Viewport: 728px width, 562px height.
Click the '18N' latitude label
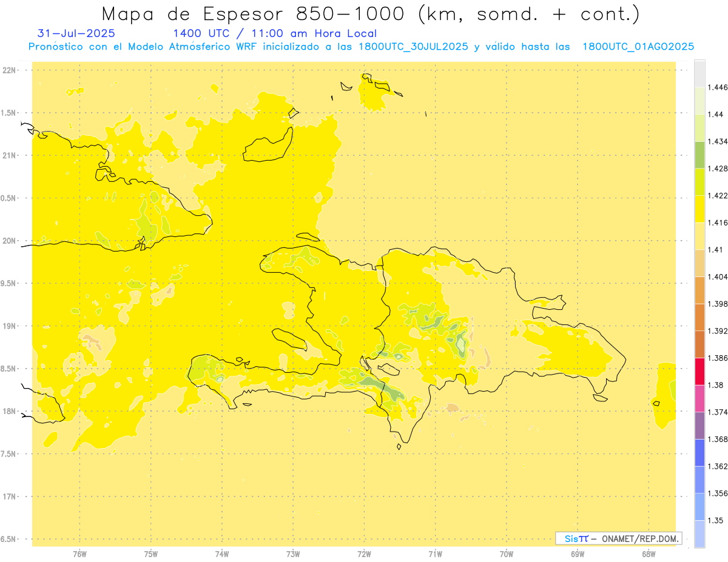10,411
